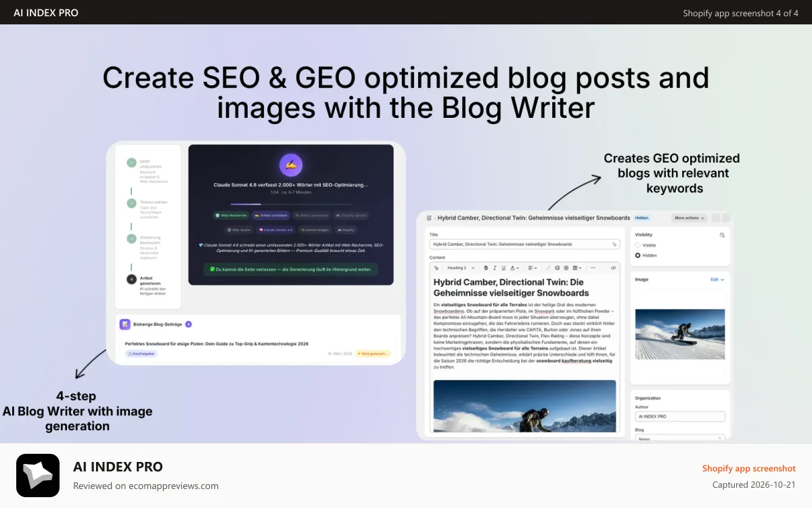Open the insert table dropdown

click(x=576, y=268)
